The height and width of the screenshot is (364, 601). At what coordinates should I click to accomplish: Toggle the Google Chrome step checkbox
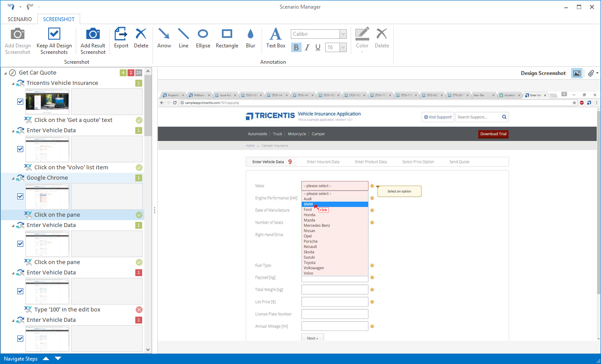point(20,196)
